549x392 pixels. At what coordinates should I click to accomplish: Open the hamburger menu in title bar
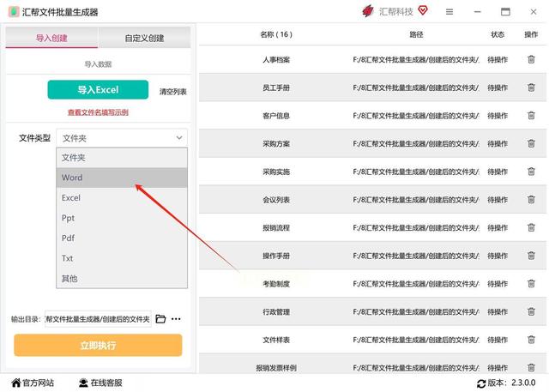point(449,12)
